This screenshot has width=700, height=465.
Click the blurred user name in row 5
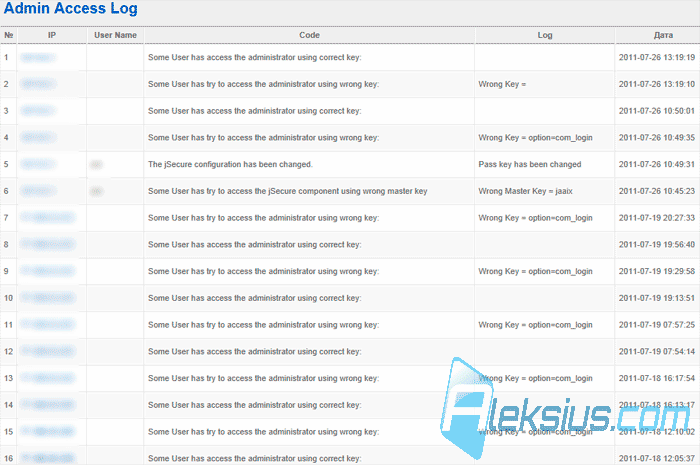96,165
